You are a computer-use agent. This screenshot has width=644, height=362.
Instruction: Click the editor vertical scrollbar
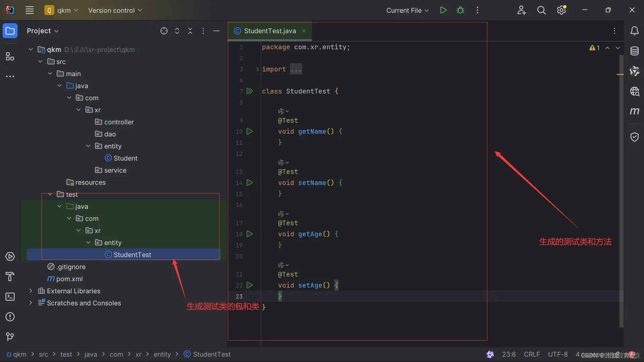click(621, 191)
